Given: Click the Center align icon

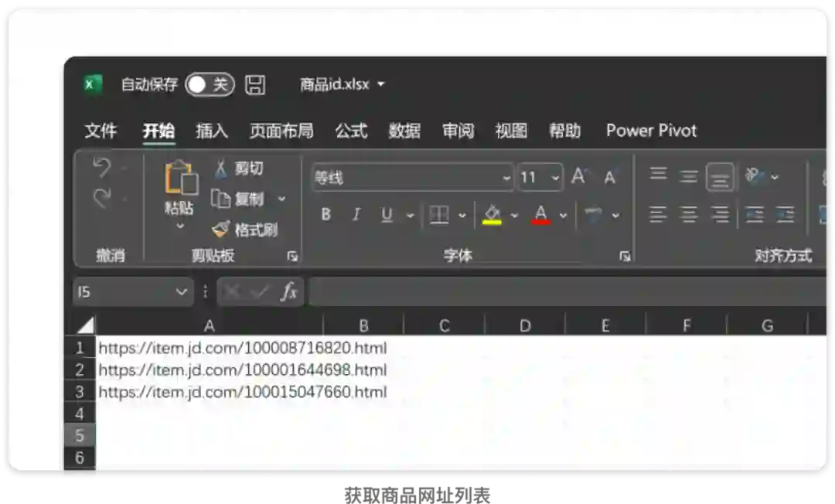Looking at the screenshot, I should pos(689,214).
